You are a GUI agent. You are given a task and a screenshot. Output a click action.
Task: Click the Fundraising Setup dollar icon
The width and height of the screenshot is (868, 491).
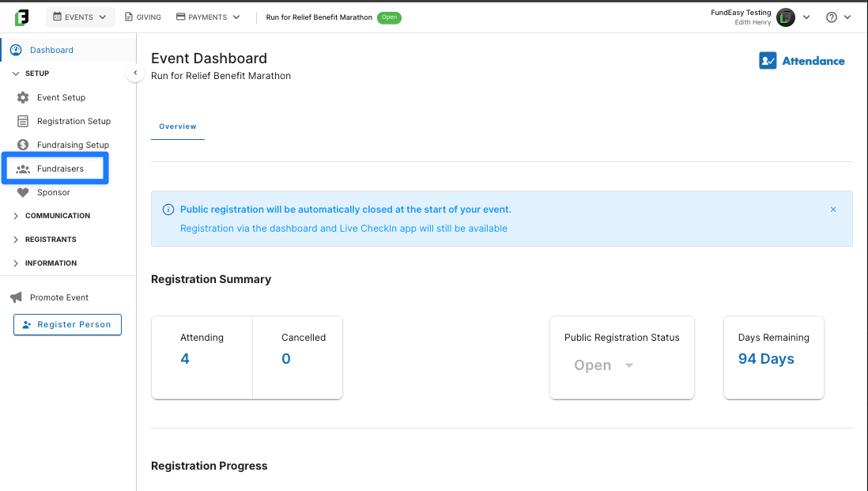pos(23,145)
